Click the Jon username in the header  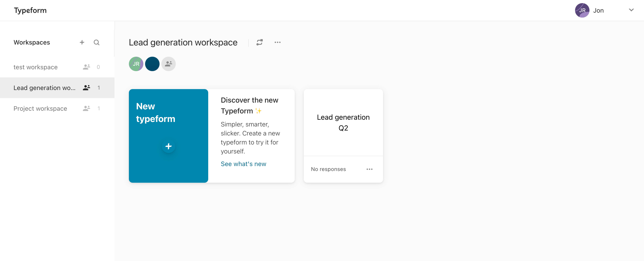598,10
